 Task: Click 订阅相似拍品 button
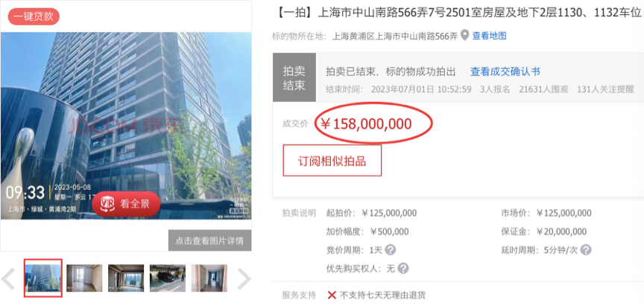[332, 160]
